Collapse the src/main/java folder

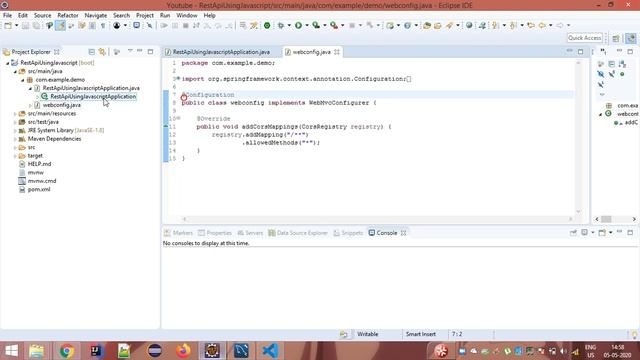coord(15,71)
